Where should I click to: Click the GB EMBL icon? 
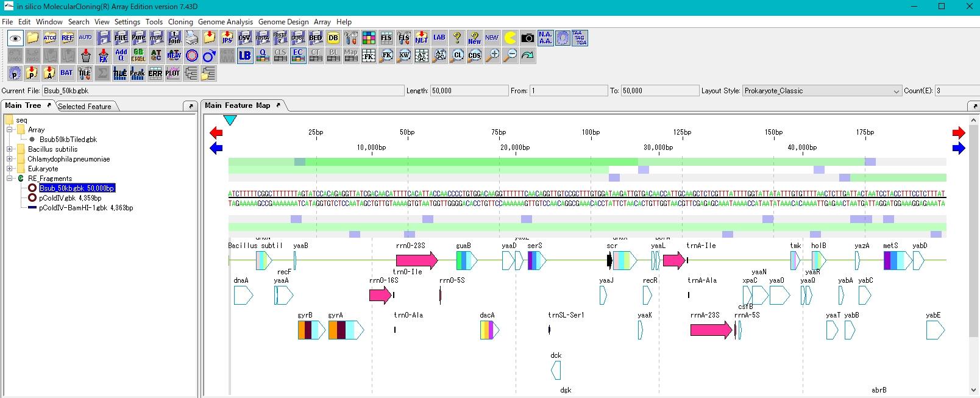click(x=139, y=55)
